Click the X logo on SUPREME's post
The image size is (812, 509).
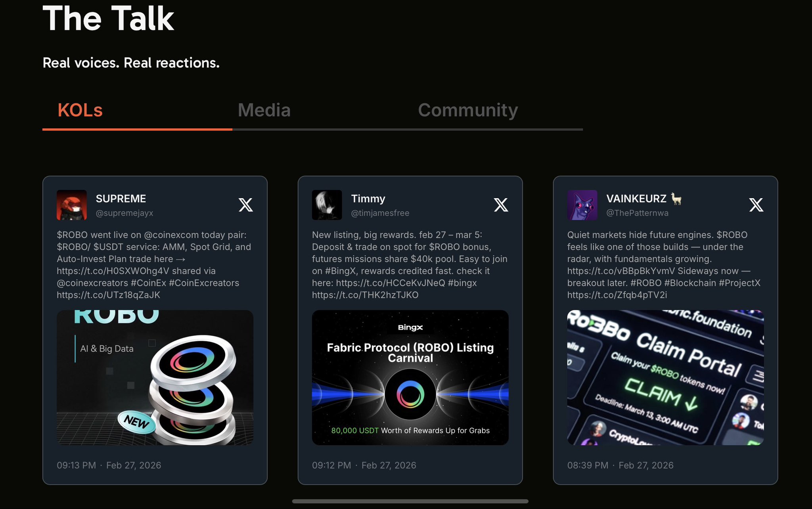point(245,205)
